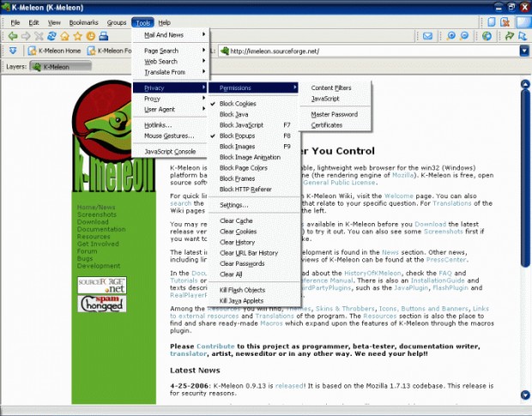Open the Help menu
This screenshot has height=416, width=532.
coord(164,22)
